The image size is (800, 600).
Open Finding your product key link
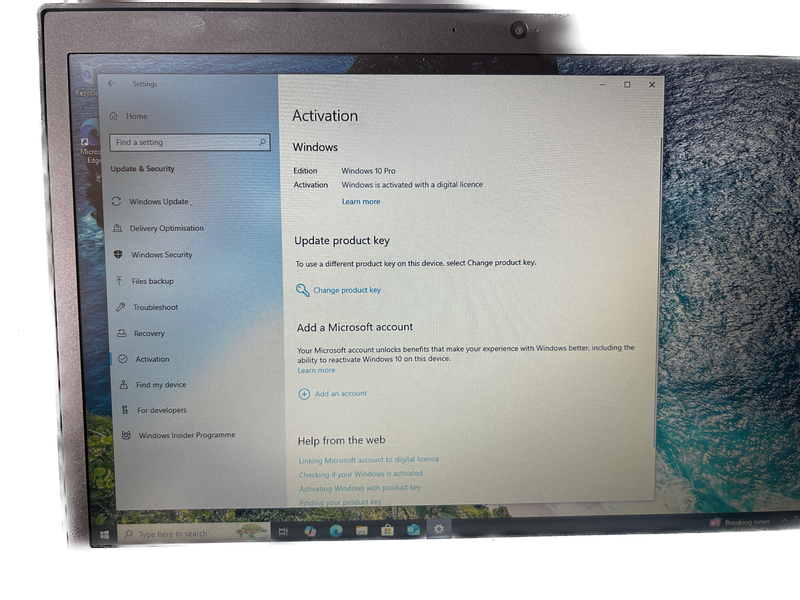pos(340,502)
